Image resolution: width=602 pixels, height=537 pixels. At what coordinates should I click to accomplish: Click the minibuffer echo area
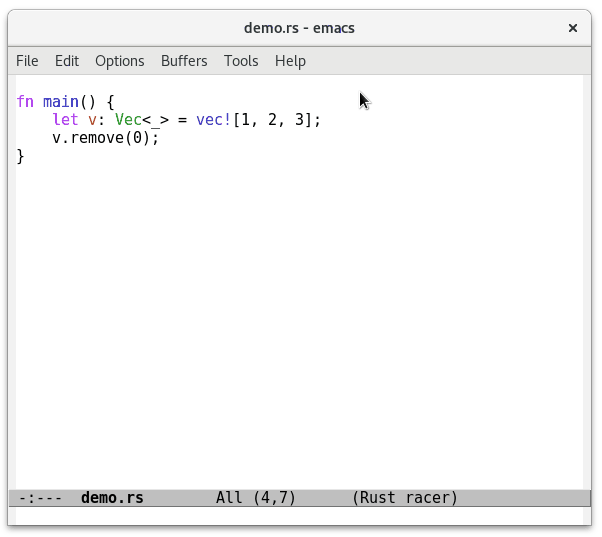click(x=299, y=516)
